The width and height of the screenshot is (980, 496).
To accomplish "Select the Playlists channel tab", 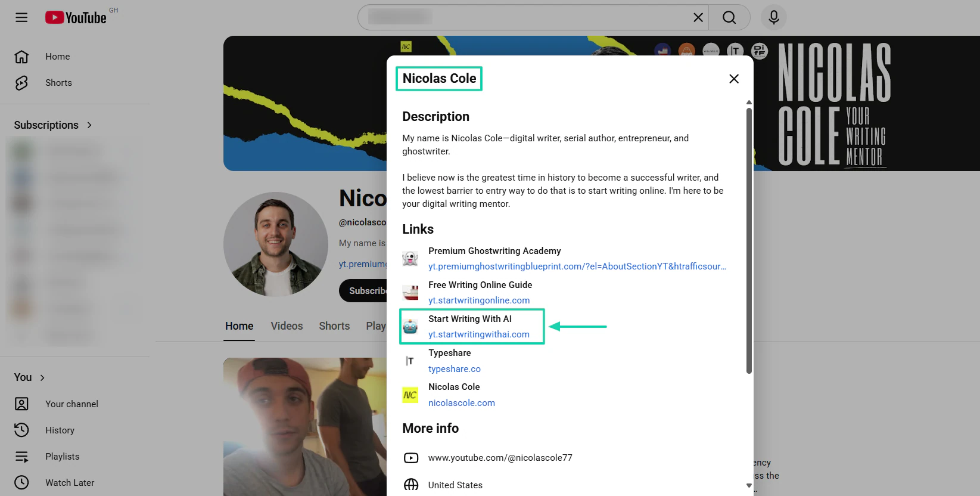I will pyautogui.click(x=376, y=326).
